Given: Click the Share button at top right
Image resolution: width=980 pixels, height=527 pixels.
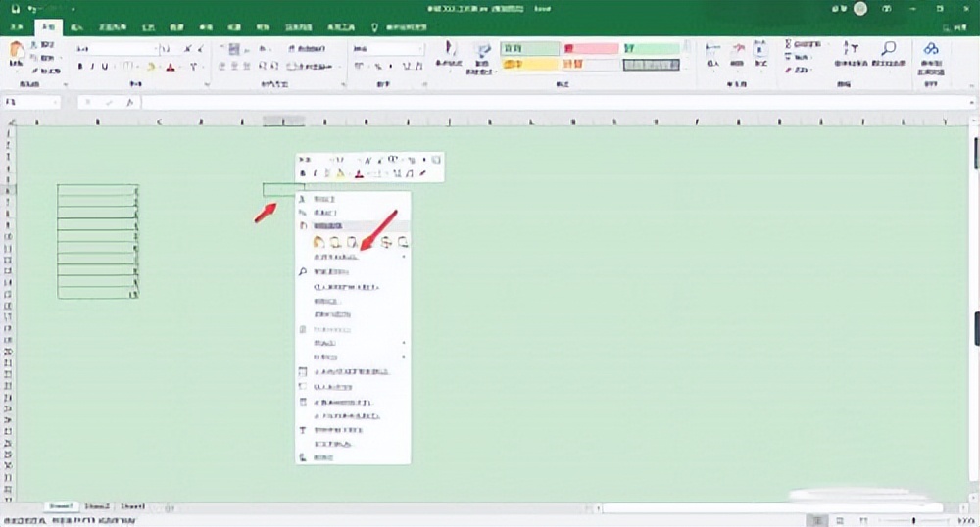Looking at the screenshot, I should 955,27.
